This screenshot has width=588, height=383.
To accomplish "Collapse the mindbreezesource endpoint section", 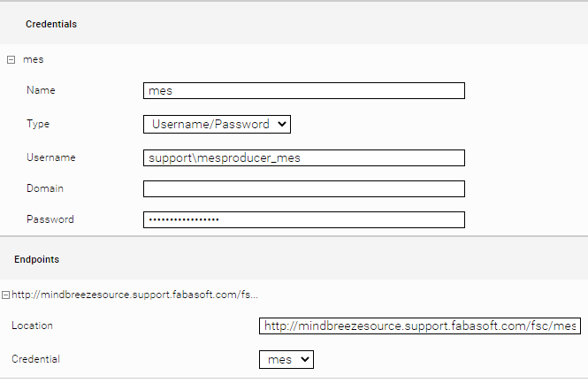I will [5, 294].
